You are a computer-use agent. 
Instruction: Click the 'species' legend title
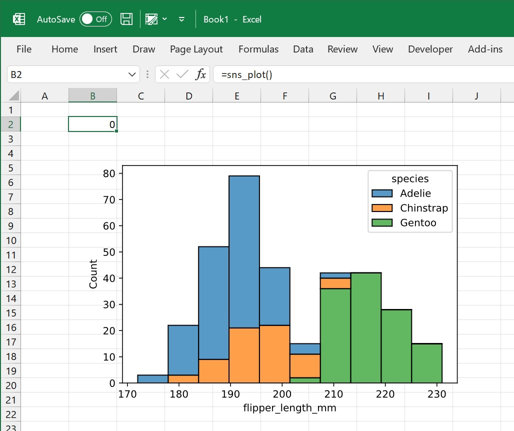click(410, 179)
